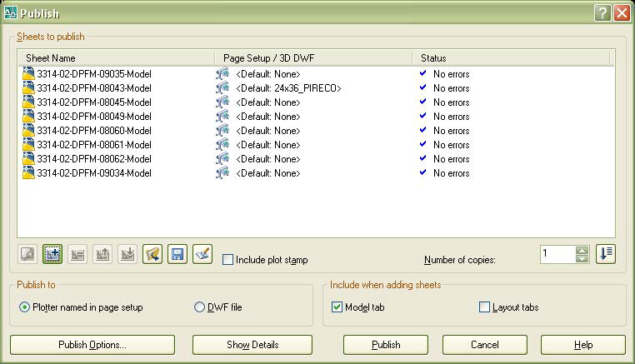The width and height of the screenshot is (635, 364).
Task: Open the Load Sheet List folder icon
Action: [x=152, y=254]
